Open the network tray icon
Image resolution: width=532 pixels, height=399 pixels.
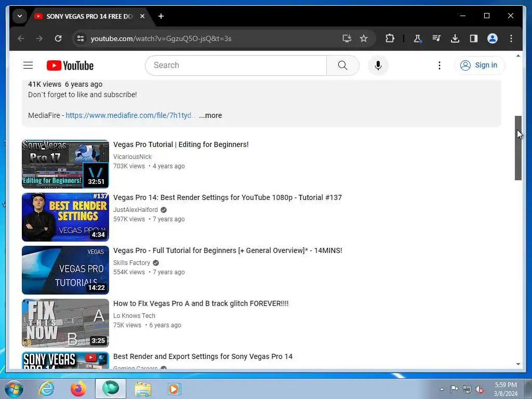pos(467,389)
